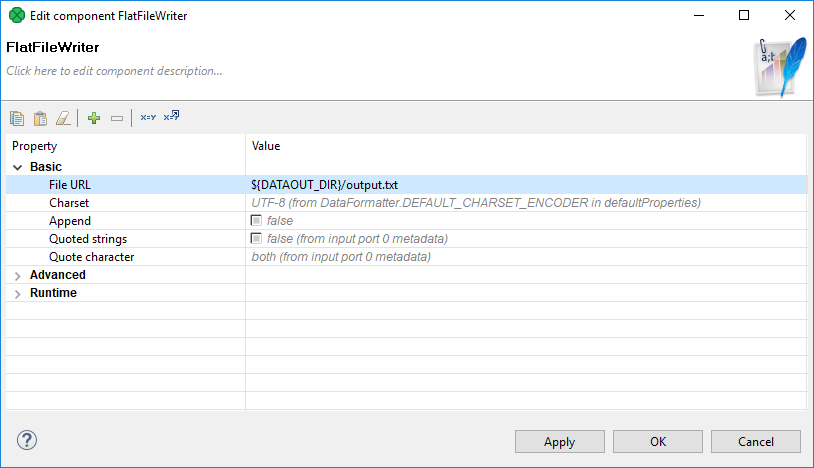Toggle the Append checkbox
Screen dimensions: 814x468
(256, 221)
